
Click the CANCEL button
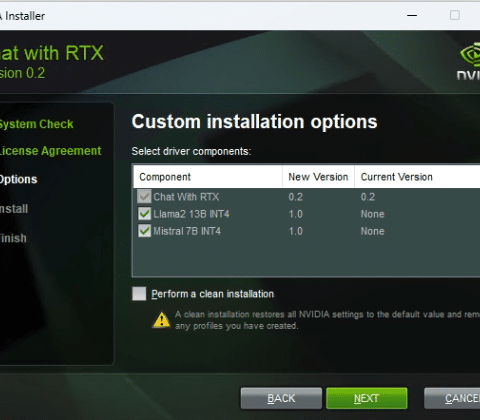click(452, 398)
